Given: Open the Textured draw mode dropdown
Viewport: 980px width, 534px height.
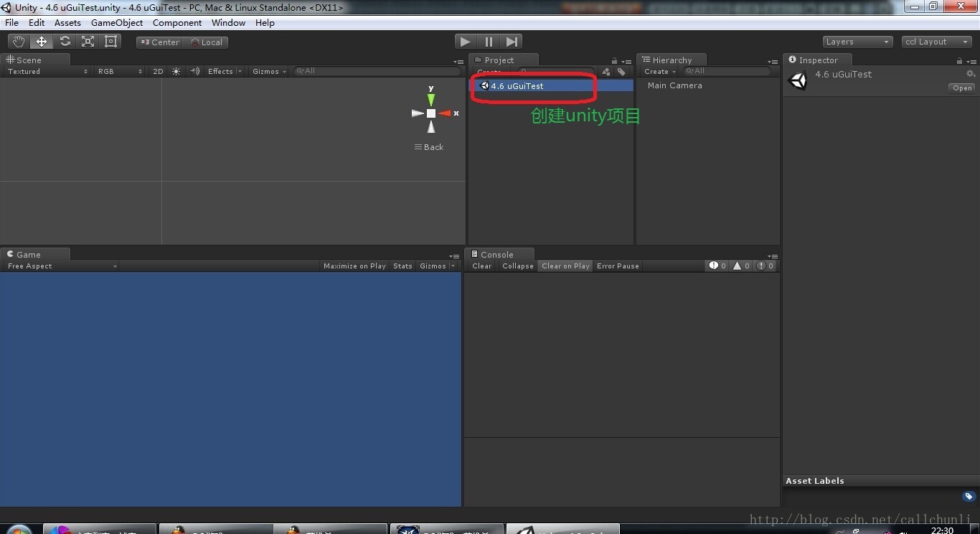Looking at the screenshot, I should [x=47, y=71].
